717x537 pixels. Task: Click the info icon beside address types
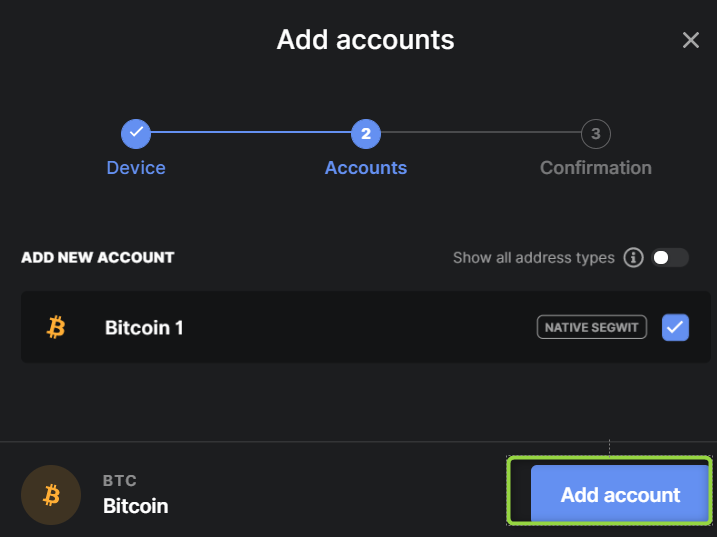(633, 258)
